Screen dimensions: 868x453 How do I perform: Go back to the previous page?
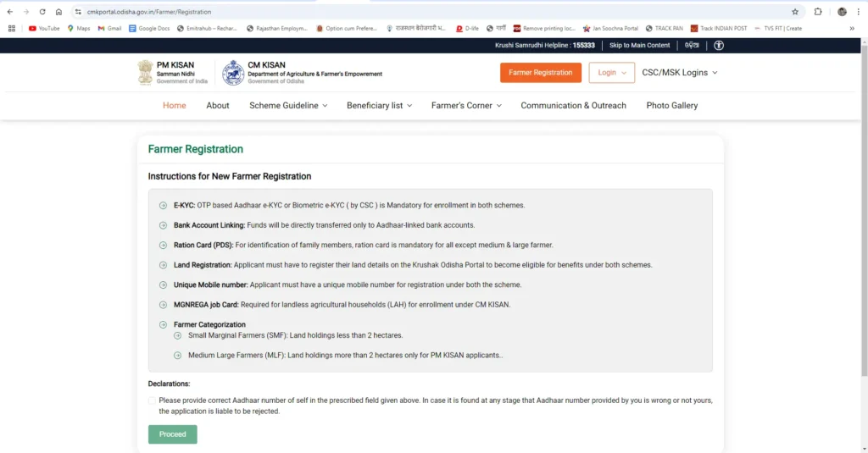(10, 12)
